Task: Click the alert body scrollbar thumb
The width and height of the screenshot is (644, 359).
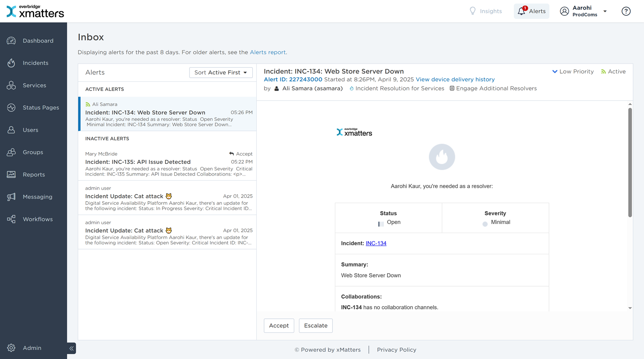Action: point(630,163)
